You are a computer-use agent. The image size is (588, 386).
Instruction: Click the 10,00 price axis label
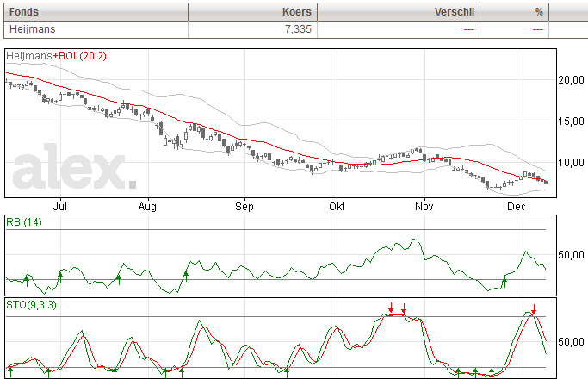571,163
